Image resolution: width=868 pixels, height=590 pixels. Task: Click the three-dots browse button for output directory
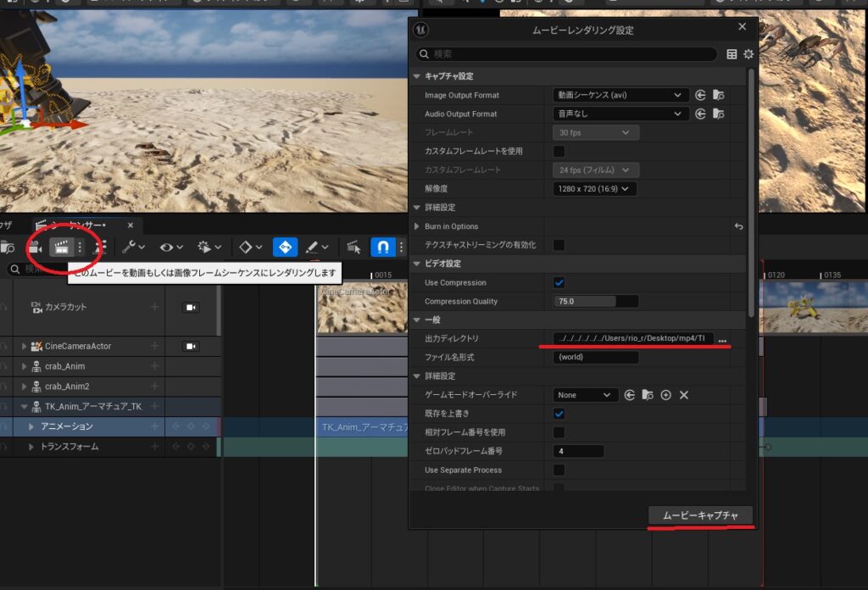click(722, 339)
